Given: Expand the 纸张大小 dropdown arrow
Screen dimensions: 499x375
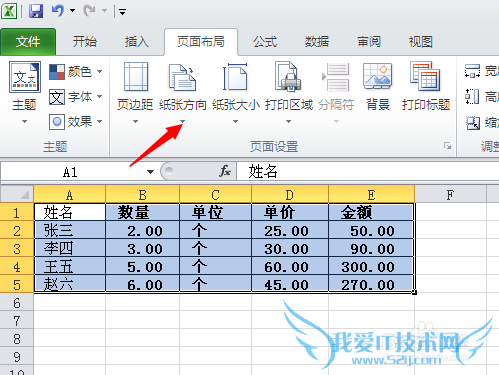Looking at the screenshot, I should [x=235, y=121].
